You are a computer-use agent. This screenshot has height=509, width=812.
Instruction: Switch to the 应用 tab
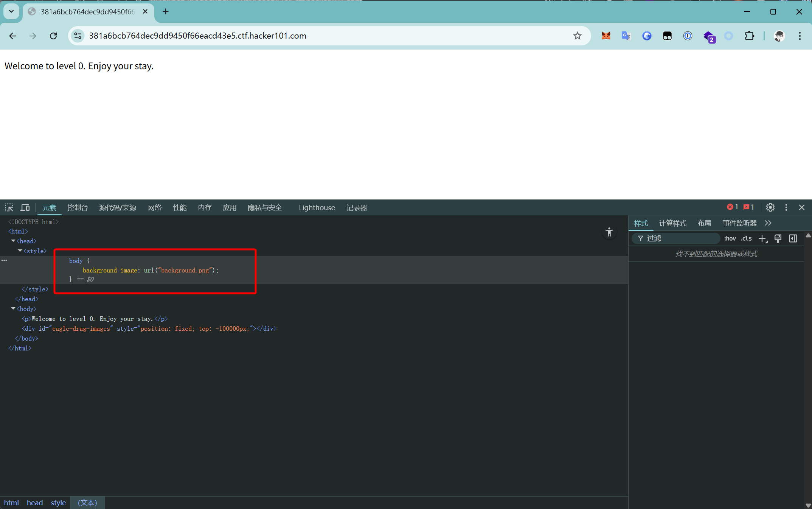point(230,207)
